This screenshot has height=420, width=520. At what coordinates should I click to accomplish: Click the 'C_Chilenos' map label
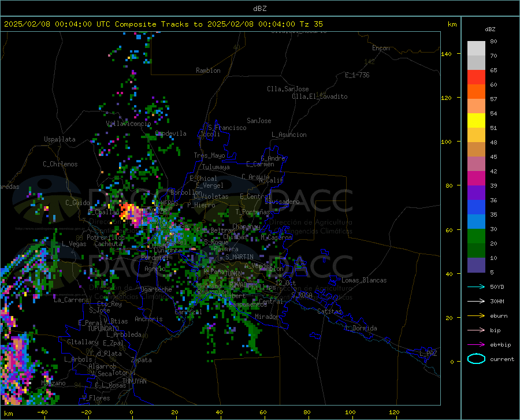click(60, 164)
